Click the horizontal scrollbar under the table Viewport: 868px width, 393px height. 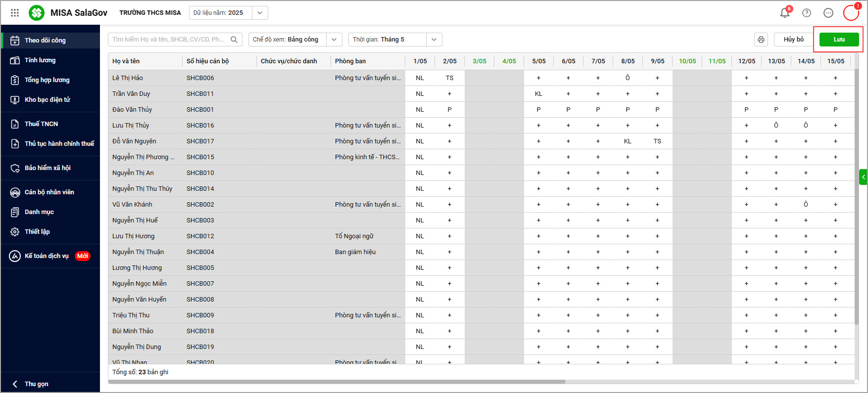[337, 382]
